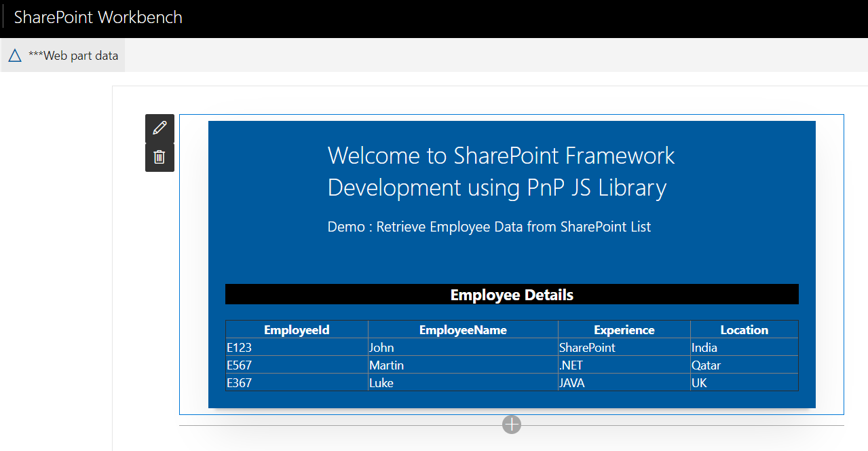The width and height of the screenshot is (868, 451).
Task: Select the E367 cell
Action: pyautogui.click(x=297, y=382)
